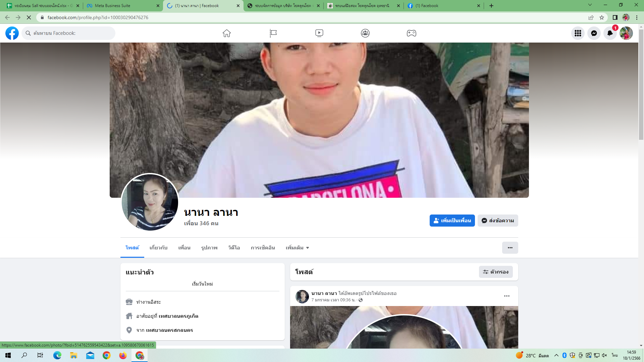Open the nine-dot Menu grid icon
Viewport: 644px width, 362px height.
[x=578, y=33]
